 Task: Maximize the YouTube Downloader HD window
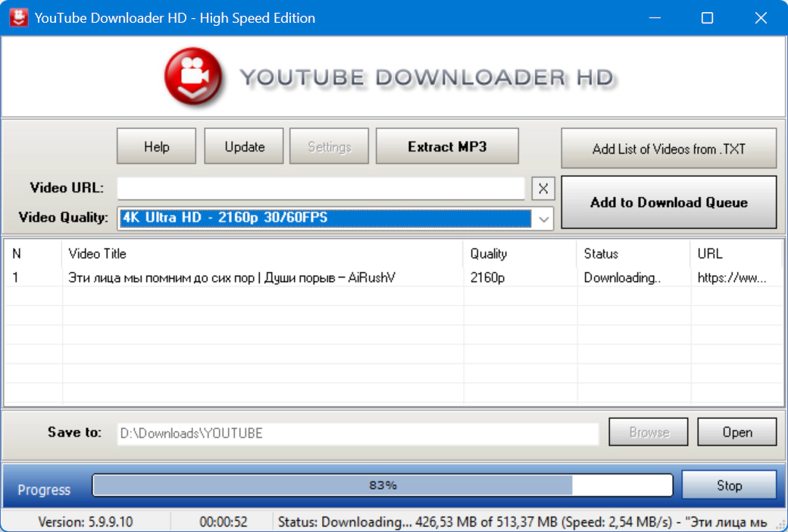707,18
